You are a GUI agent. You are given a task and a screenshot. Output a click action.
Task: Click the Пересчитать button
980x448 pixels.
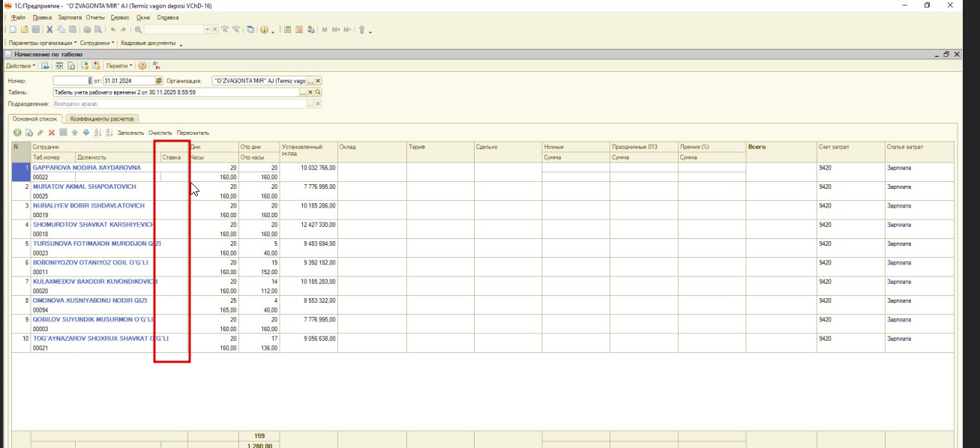(x=193, y=133)
